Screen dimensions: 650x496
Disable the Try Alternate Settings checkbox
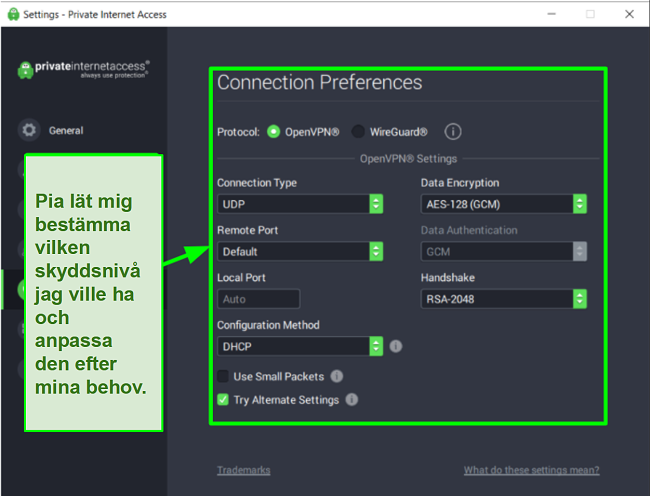click(x=223, y=399)
